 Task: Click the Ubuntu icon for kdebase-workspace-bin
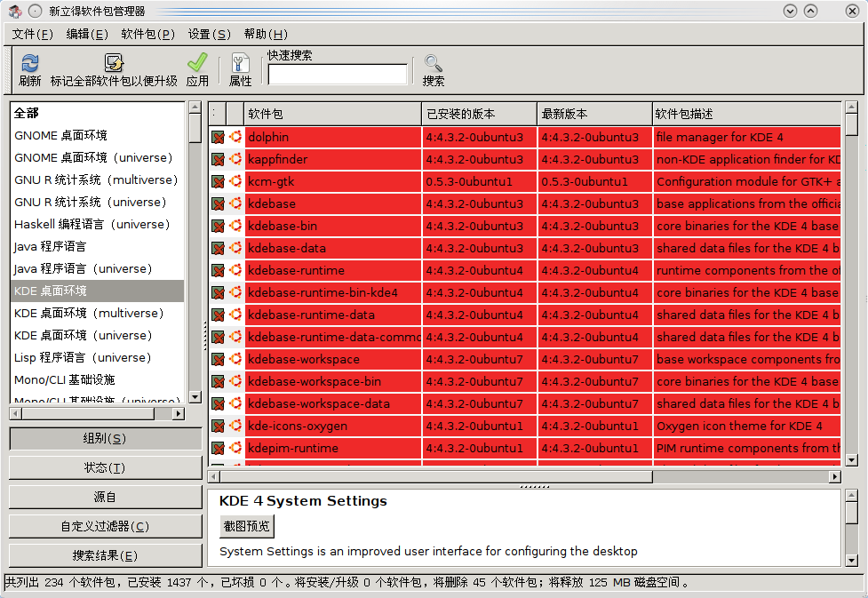pos(235,381)
